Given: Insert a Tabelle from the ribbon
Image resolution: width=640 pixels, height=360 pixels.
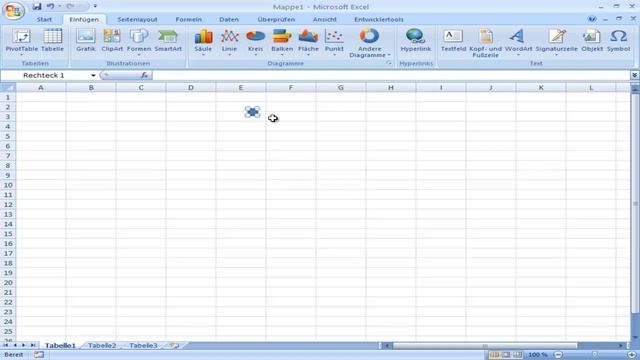Looking at the screenshot, I should pyautogui.click(x=53, y=41).
